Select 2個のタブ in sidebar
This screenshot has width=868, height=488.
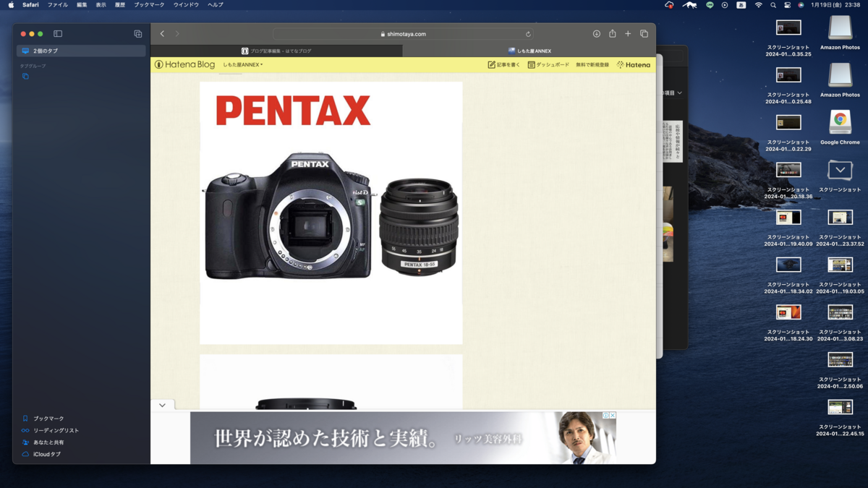click(x=81, y=51)
